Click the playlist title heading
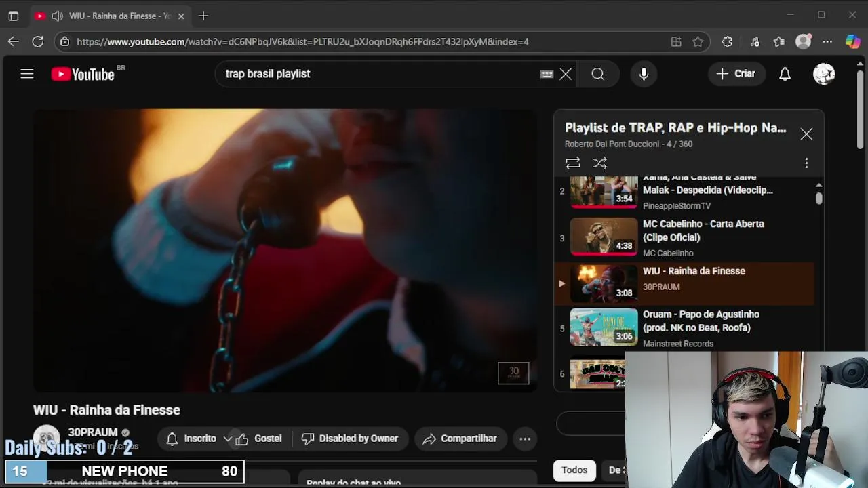 tap(675, 127)
